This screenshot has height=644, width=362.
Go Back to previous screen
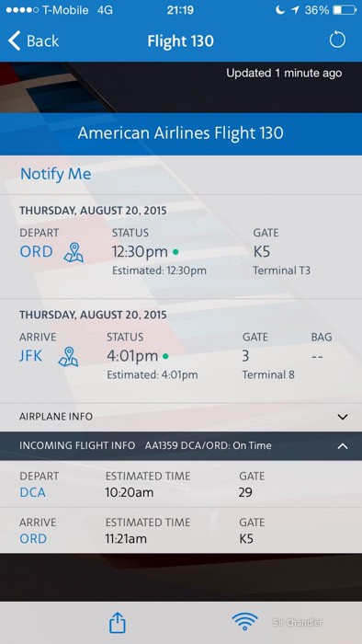click(33, 41)
